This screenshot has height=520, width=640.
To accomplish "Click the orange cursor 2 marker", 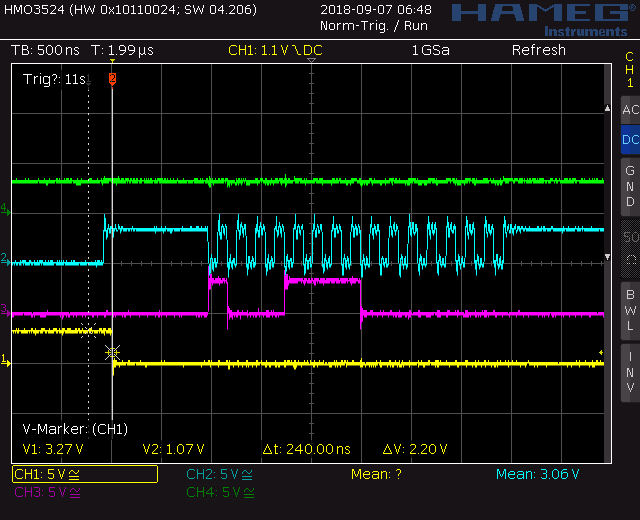I will (112, 78).
